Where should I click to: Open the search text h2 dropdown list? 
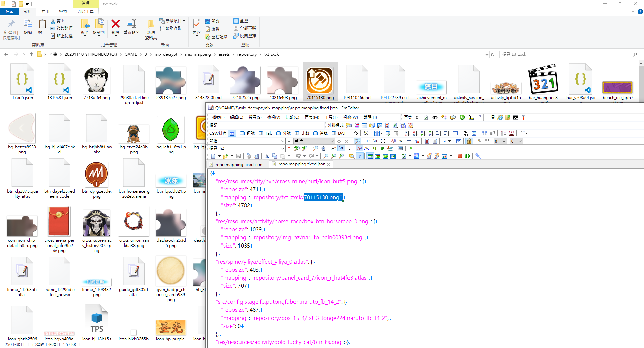(282, 148)
